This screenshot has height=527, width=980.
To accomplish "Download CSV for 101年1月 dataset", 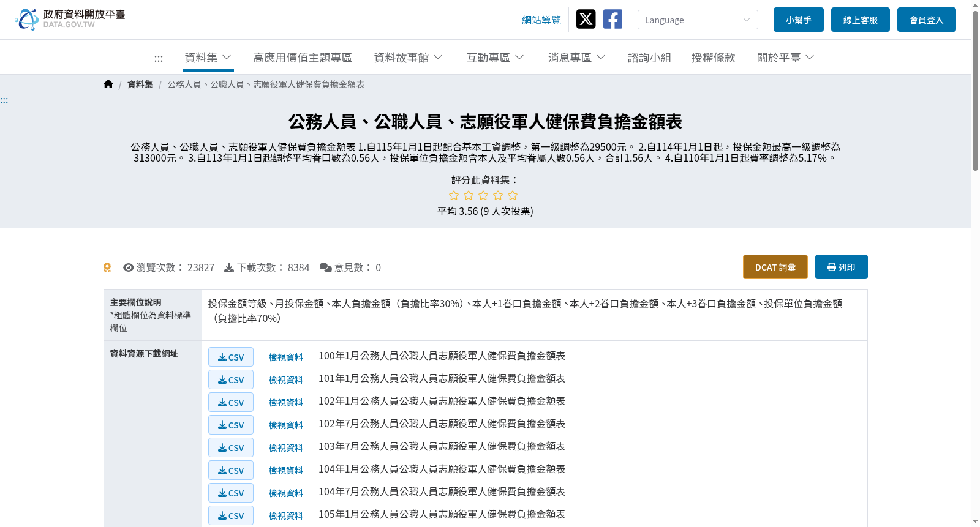I will click(x=231, y=379).
